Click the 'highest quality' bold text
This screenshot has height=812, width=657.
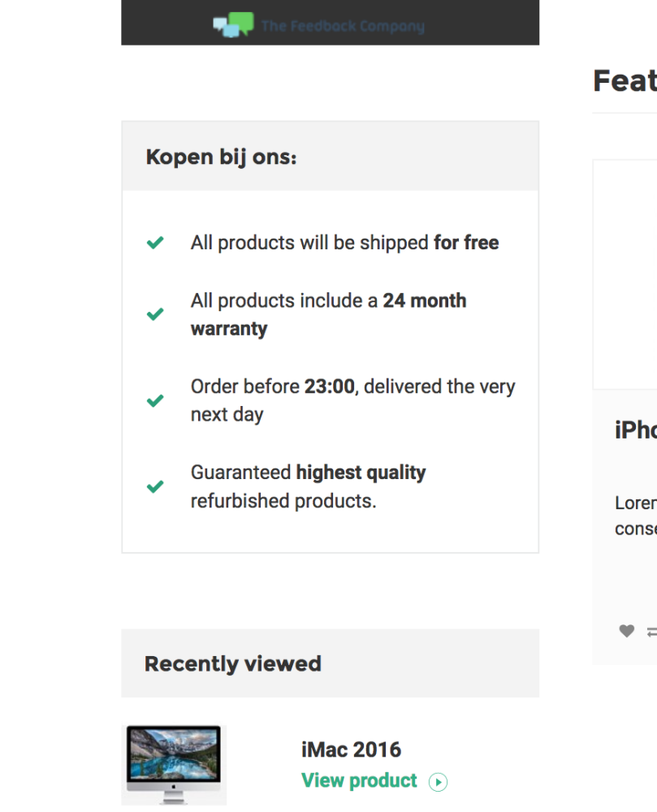tap(361, 473)
